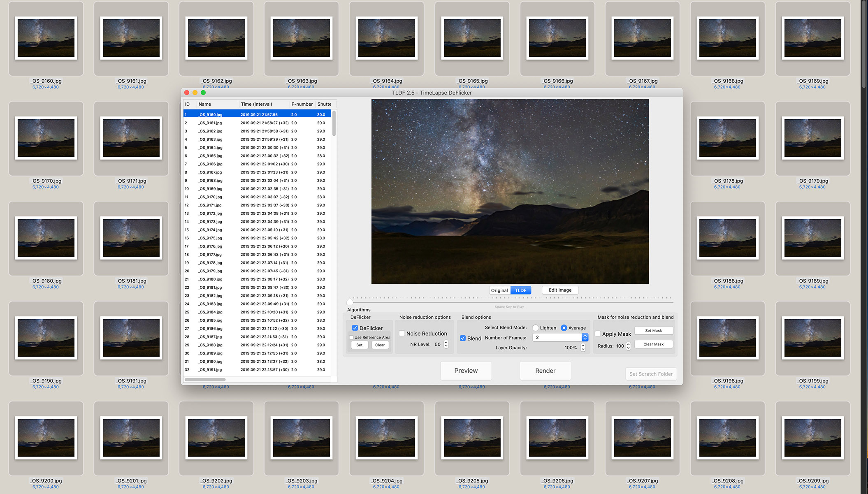Click the mask Radius stepper
The image size is (868, 494).
point(628,346)
